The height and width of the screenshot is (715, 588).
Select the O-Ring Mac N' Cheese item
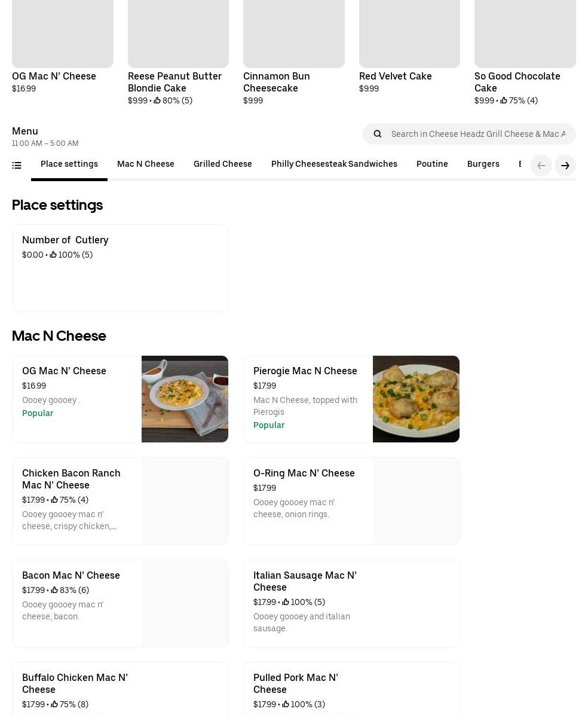coord(304,473)
